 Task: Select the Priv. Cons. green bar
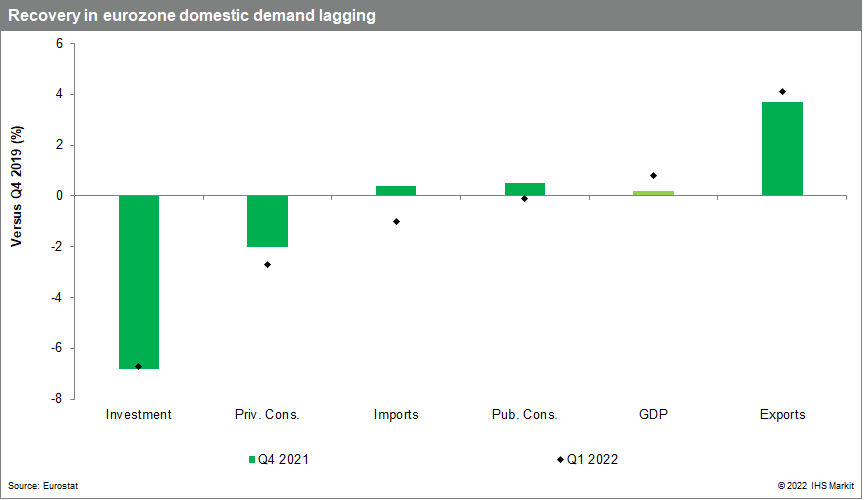(x=267, y=221)
